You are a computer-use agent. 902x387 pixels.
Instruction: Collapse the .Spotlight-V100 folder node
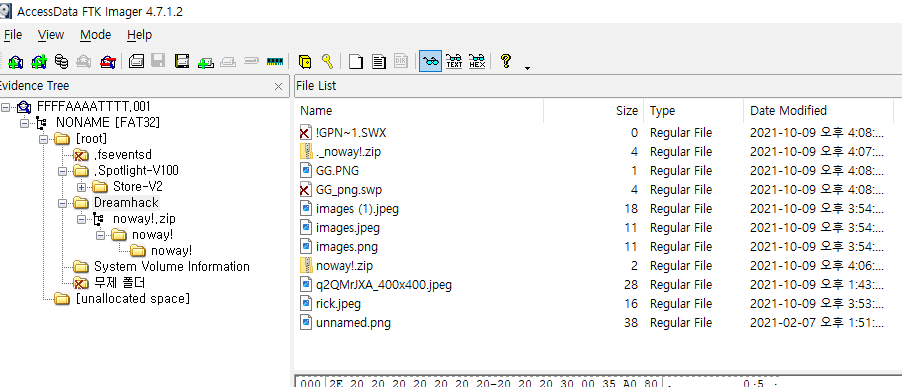pos(63,171)
